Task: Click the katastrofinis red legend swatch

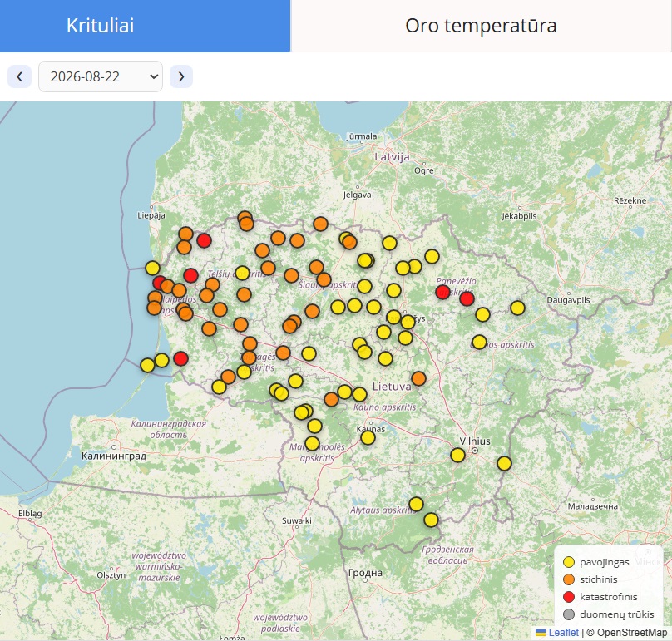Action: (x=569, y=597)
